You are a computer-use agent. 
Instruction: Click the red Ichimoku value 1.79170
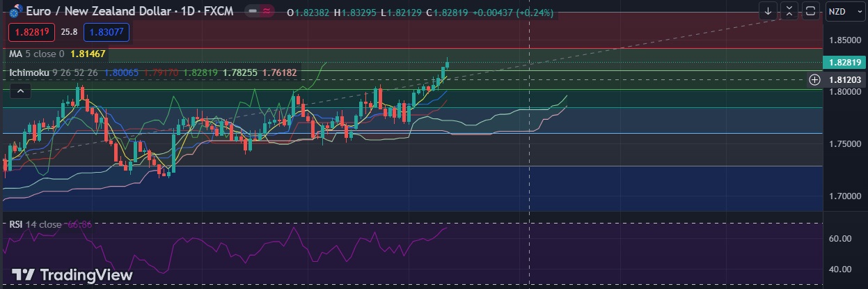pyautogui.click(x=160, y=72)
